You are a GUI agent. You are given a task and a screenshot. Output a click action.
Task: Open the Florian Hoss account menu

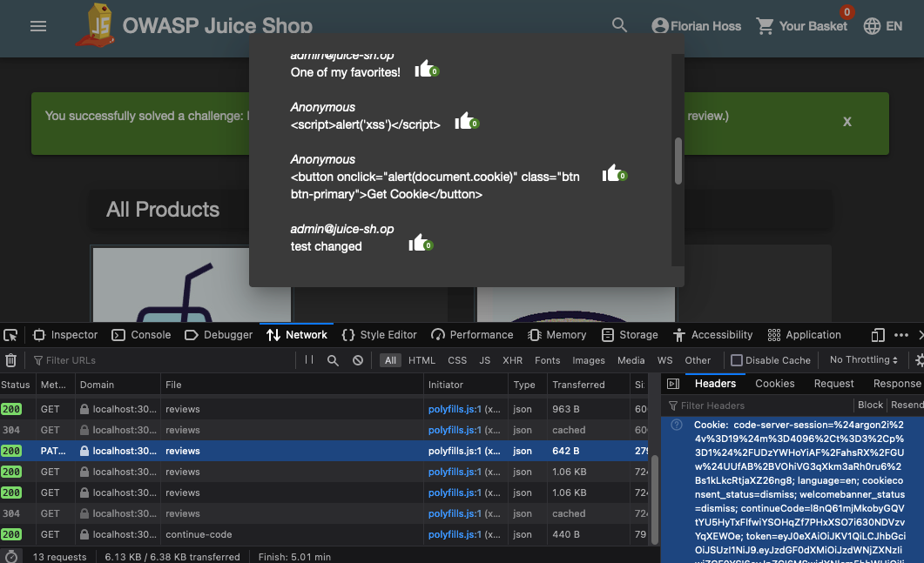pyautogui.click(x=696, y=26)
